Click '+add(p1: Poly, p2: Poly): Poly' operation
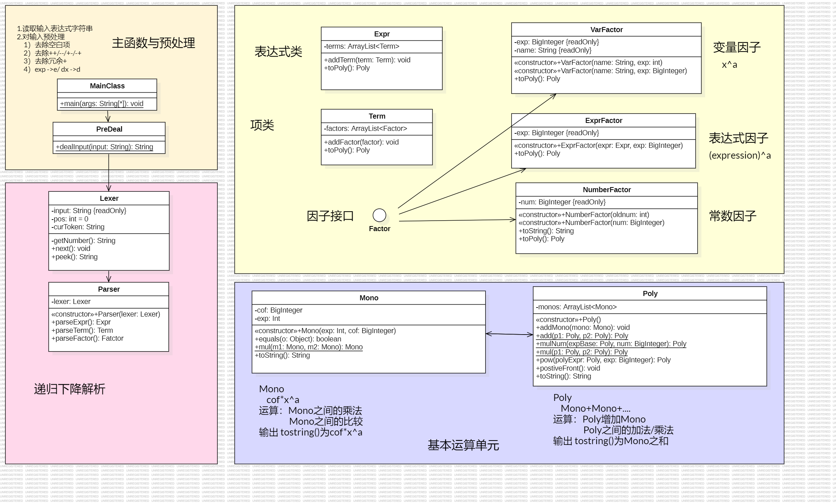 tap(582, 336)
